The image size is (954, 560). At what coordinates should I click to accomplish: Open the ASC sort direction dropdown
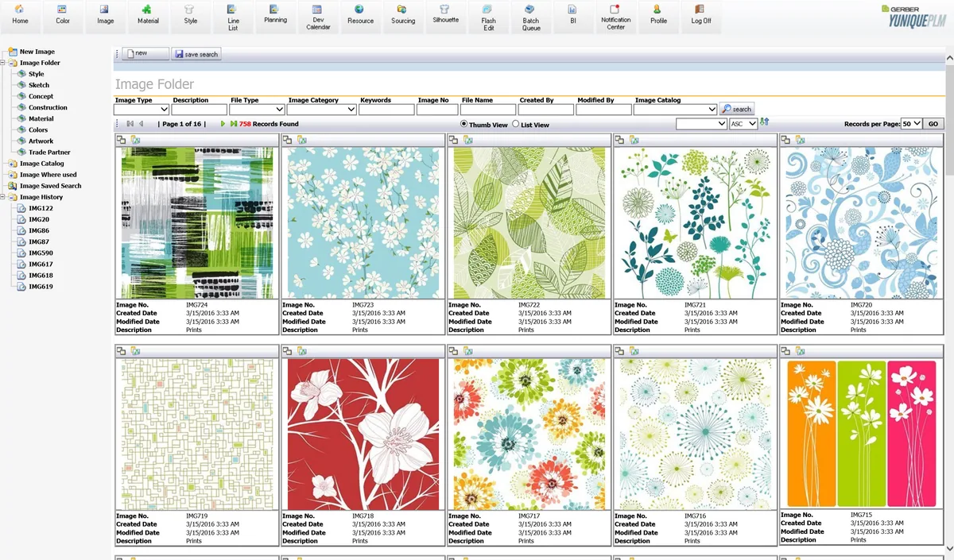point(743,124)
